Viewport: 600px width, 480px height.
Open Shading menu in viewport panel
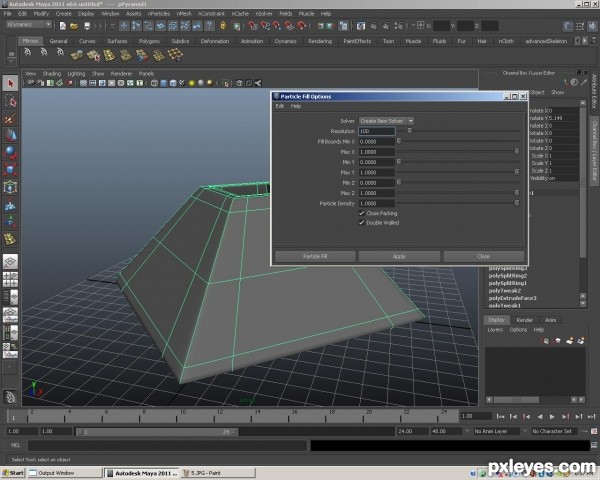[52, 73]
